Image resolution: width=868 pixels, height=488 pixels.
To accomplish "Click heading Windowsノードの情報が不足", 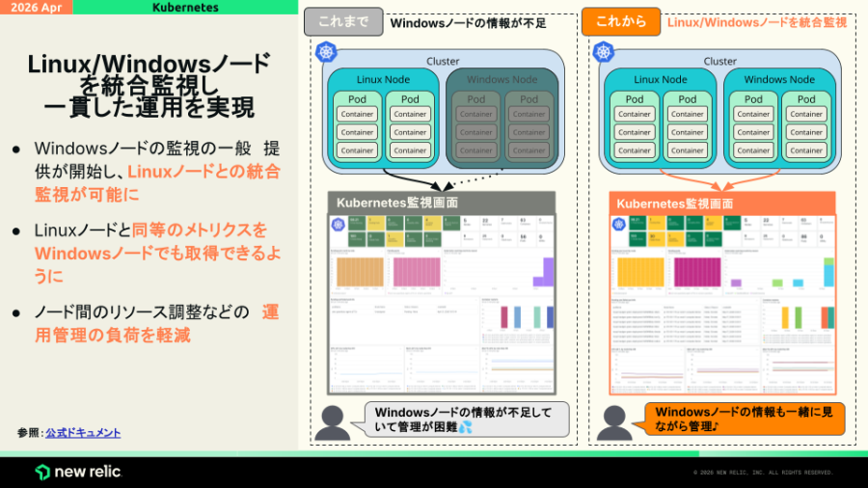I will click(x=469, y=23).
